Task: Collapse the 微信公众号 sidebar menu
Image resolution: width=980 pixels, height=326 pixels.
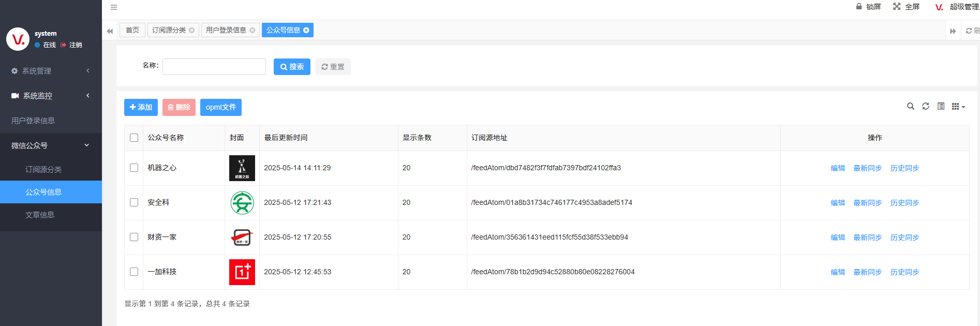Action: (x=51, y=145)
